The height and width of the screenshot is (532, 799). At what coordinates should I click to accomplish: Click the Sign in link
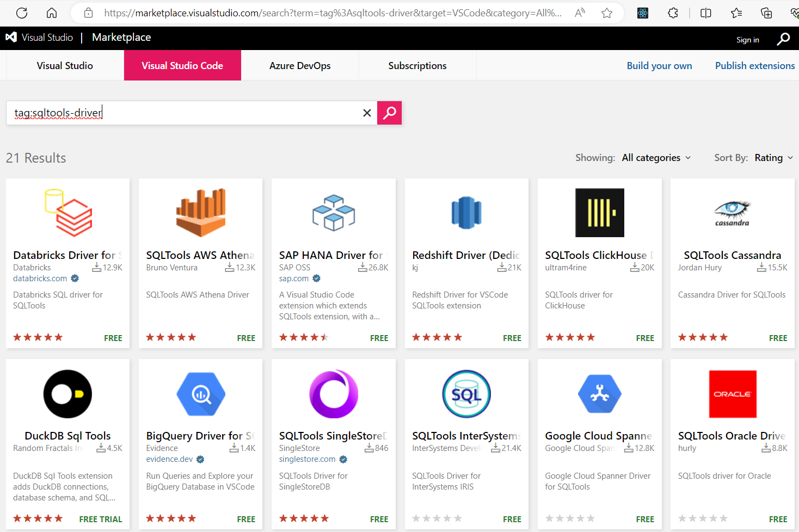click(747, 40)
